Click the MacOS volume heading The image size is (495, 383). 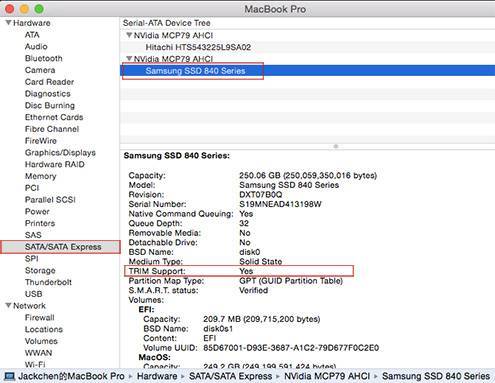154,357
